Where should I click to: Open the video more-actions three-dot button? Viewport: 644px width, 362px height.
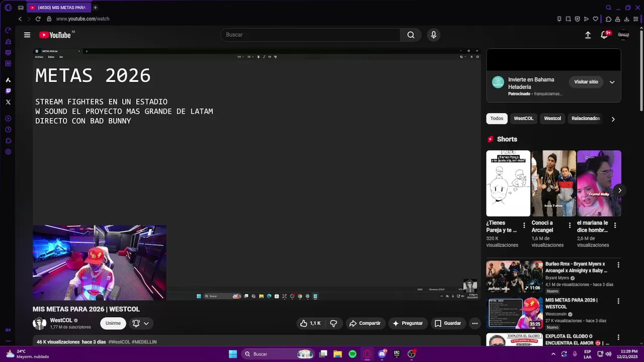pos(474,323)
